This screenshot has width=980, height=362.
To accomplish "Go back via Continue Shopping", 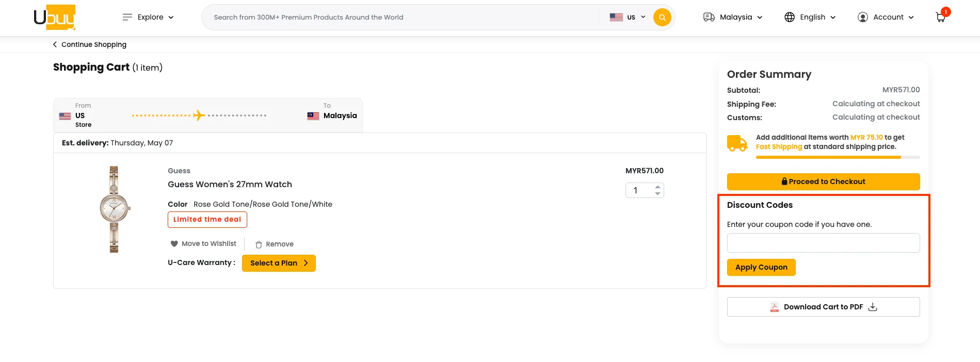I will 89,44.
